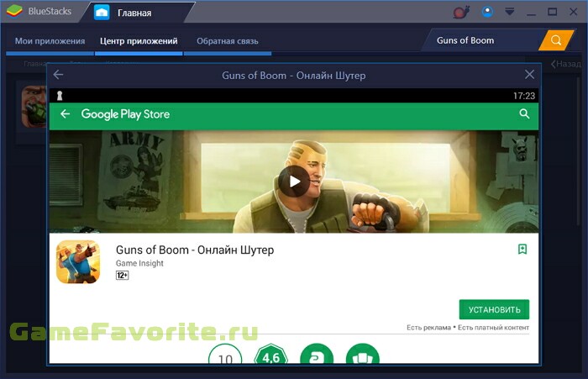Image resolution: width=588 pixels, height=379 pixels.
Task: Click the Guns of Boom app title text
Action: pos(195,250)
